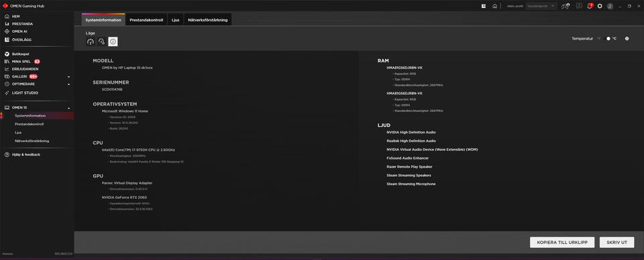Open settings gear in the title bar
Screen dimensions: 644x260
click(600, 6)
